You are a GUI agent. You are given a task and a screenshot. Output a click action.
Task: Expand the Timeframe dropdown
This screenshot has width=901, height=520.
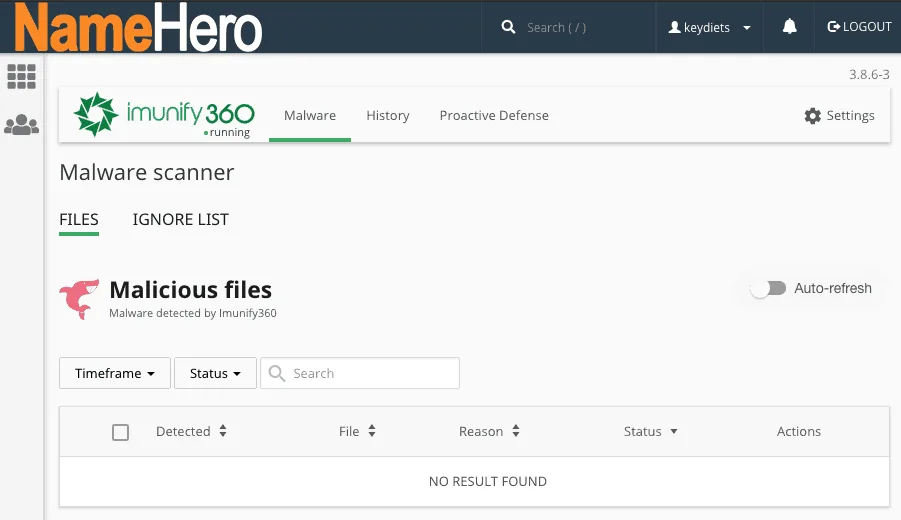tap(115, 373)
